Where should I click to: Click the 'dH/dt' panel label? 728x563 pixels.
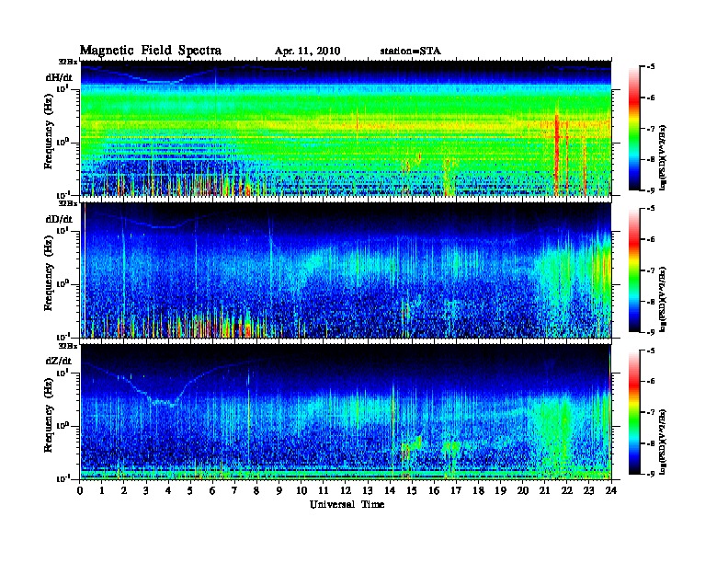59,77
